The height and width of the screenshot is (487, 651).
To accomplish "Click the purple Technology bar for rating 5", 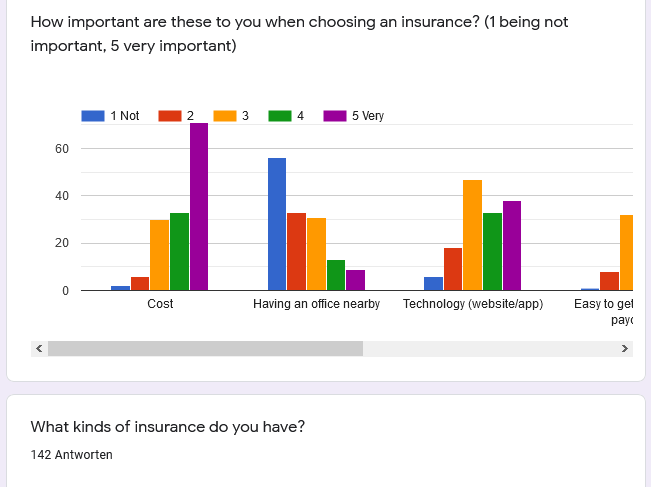I will (512, 246).
